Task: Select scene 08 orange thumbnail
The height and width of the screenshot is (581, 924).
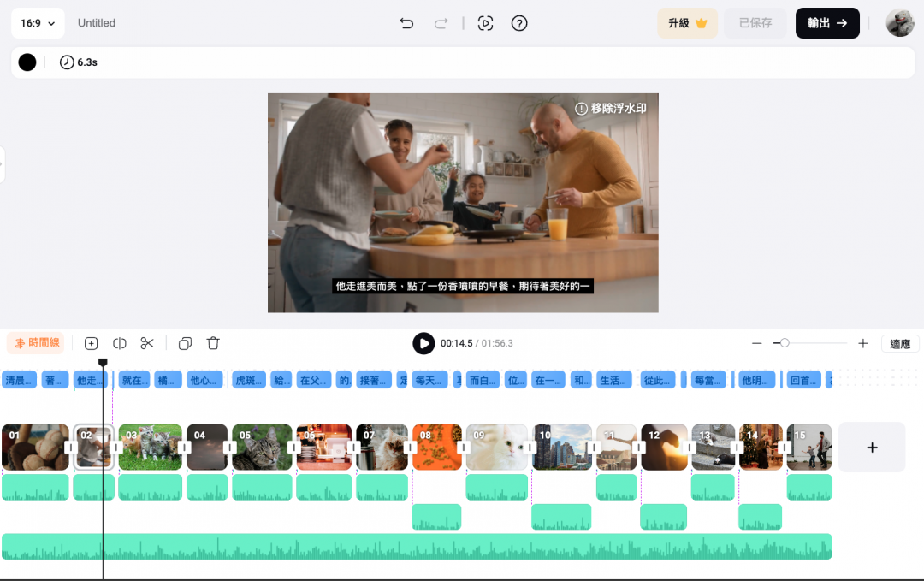Action: pyautogui.click(x=437, y=448)
